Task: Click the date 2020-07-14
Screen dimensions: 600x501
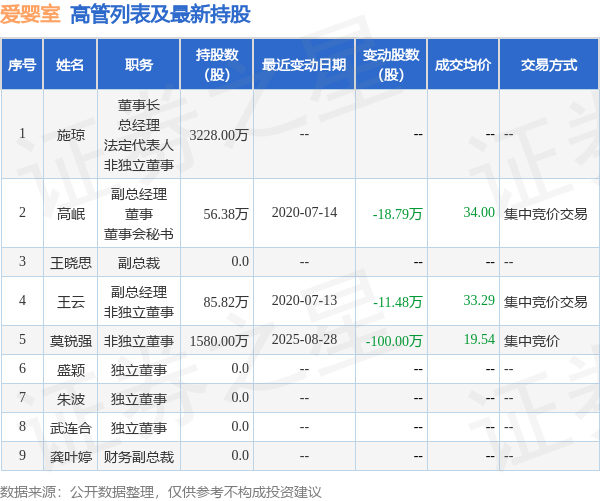Action: 304,212
